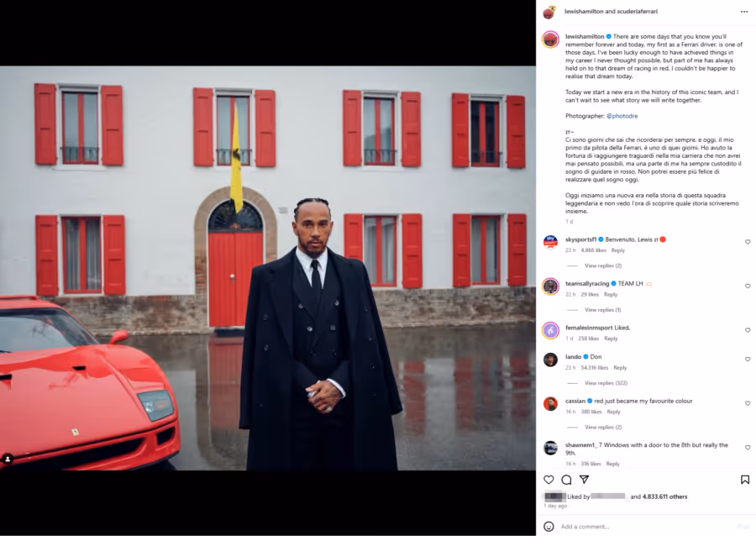Open comments via speech bubble icon
Image resolution: width=756 pixels, height=536 pixels.
tap(566, 480)
